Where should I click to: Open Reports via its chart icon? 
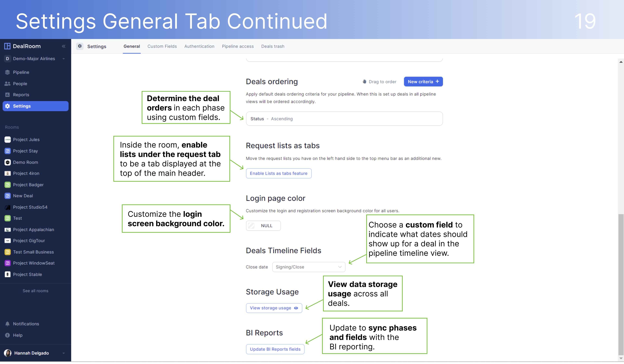tap(7, 95)
